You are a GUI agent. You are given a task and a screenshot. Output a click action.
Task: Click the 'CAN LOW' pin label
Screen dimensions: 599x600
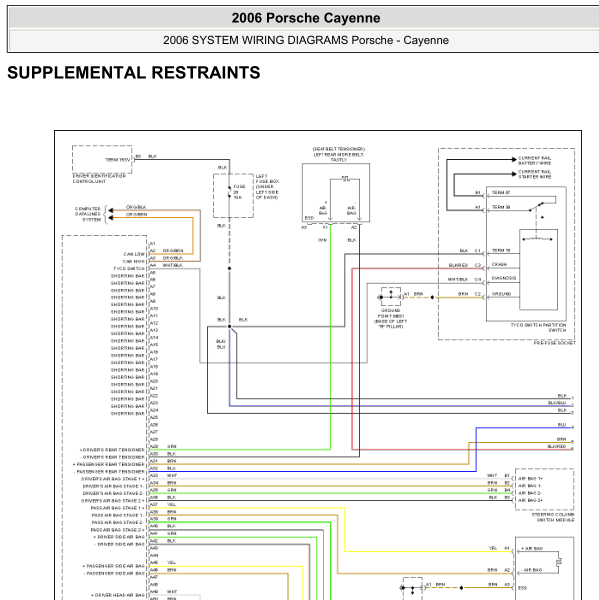click(134, 254)
